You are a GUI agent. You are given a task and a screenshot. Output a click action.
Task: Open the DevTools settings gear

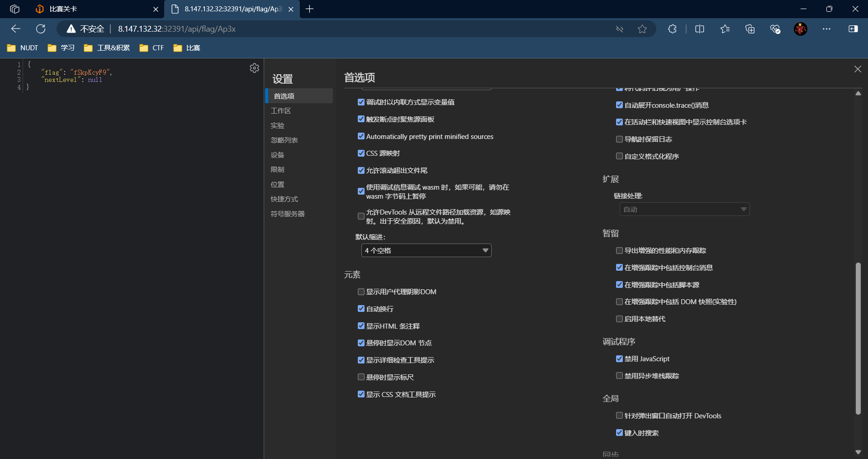254,68
